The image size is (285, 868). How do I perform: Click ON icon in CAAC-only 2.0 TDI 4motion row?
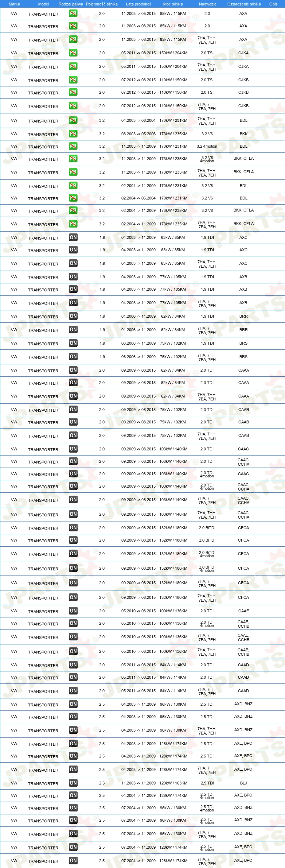click(73, 474)
